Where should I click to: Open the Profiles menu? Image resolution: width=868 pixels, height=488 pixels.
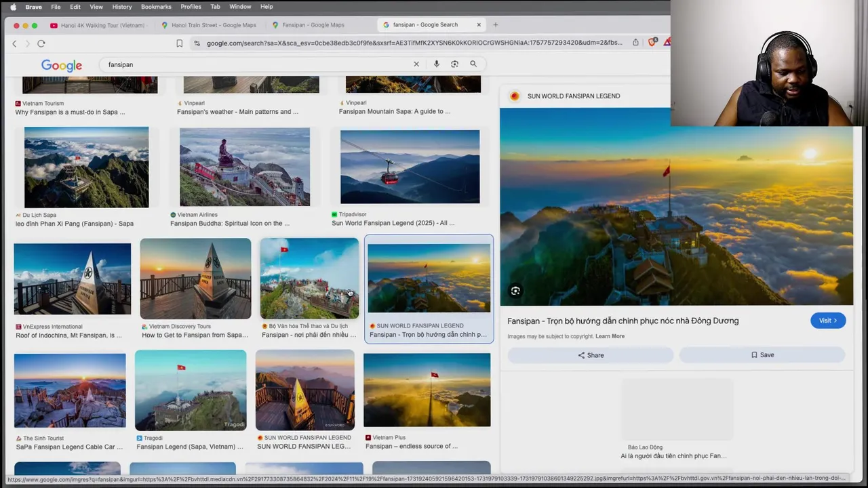click(x=191, y=7)
